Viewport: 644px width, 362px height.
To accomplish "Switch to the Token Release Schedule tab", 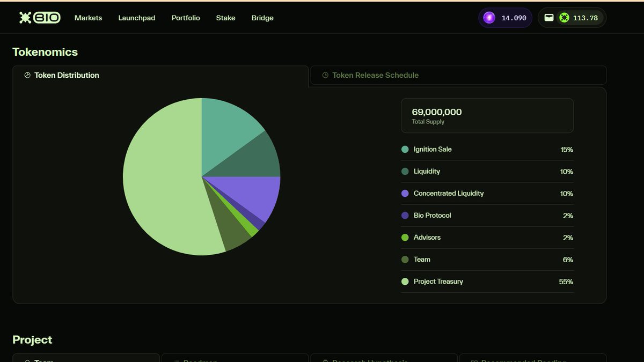I will tap(458, 75).
